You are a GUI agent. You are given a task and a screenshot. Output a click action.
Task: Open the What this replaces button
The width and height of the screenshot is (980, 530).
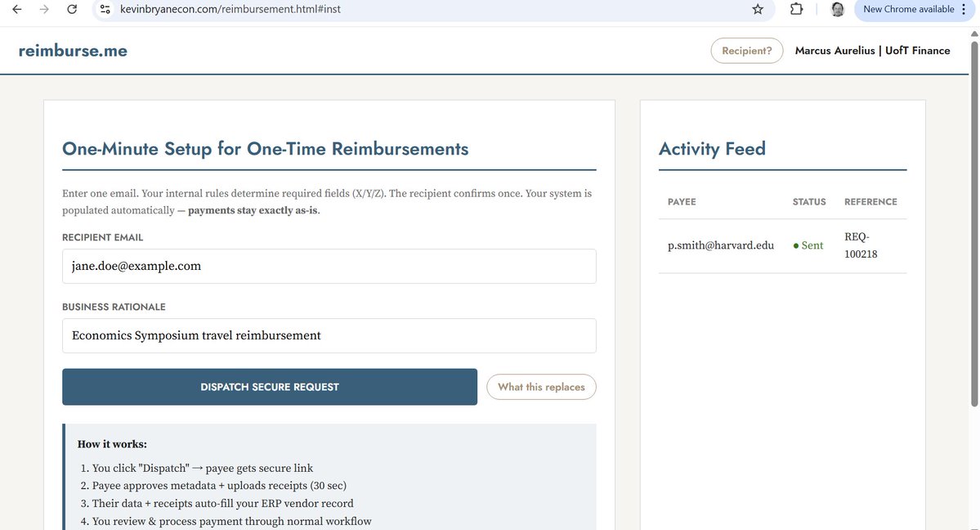pos(541,387)
